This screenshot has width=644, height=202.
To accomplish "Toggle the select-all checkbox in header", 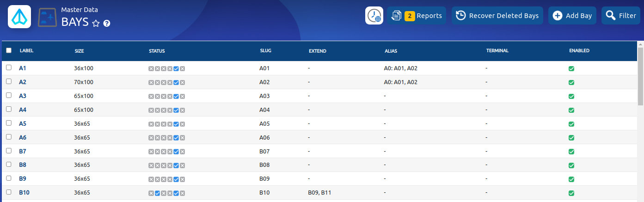I will [9, 50].
